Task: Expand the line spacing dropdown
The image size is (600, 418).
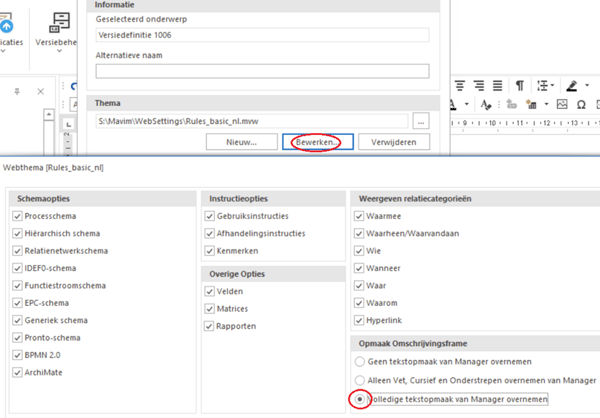Action: click(551, 85)
